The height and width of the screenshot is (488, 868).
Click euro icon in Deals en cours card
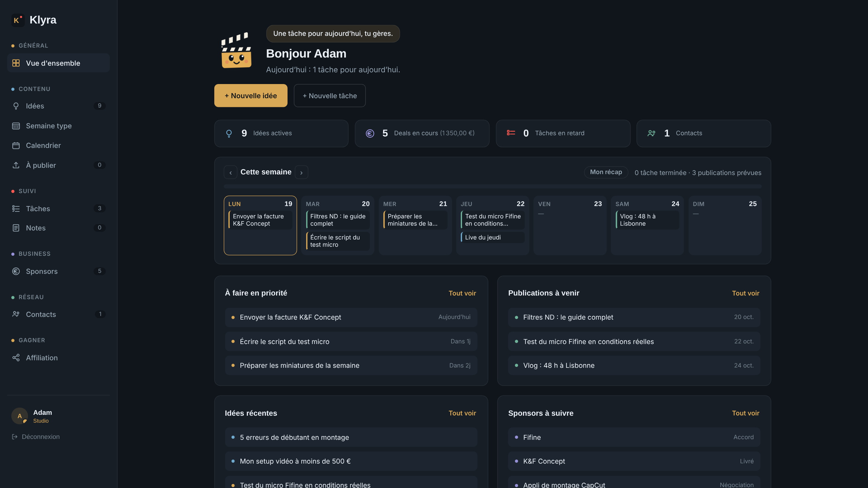coord(370,133)
